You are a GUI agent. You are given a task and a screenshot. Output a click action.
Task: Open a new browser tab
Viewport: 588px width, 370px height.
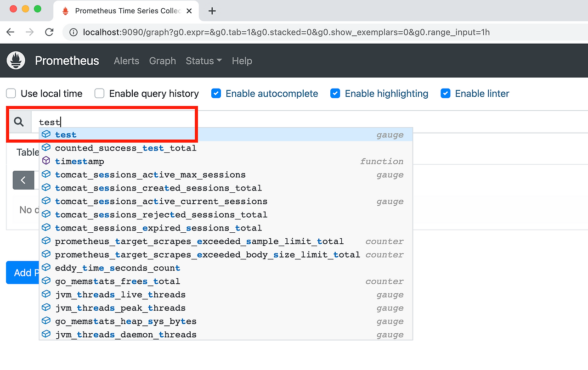coord(212,11)
